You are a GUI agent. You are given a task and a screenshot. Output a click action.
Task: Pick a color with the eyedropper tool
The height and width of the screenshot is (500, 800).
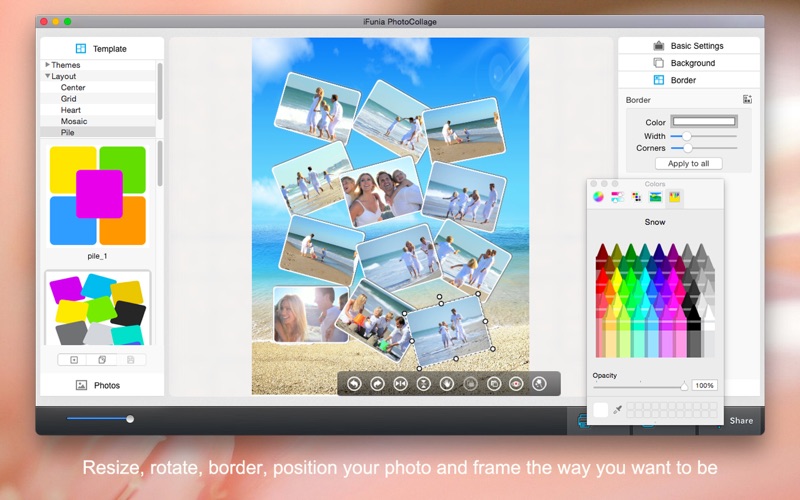coord(617,410)
